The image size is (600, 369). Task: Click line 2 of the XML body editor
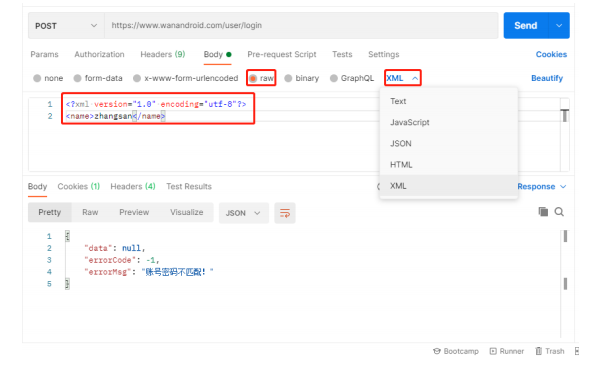(115, 116)
